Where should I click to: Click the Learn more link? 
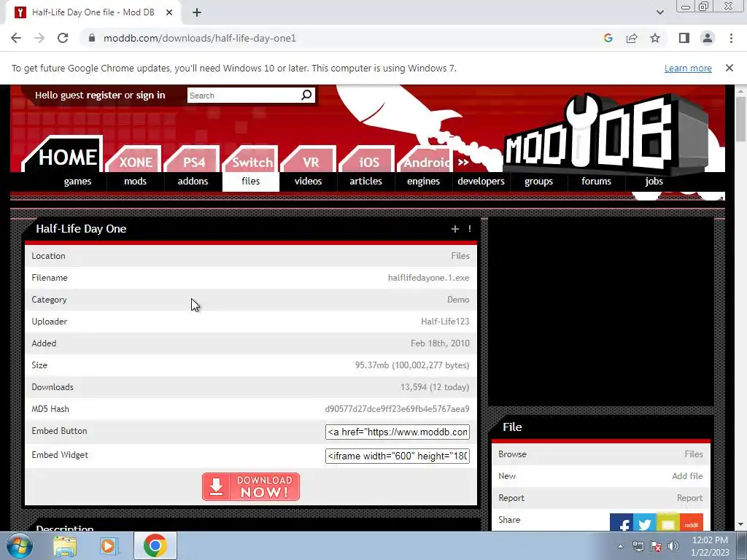[x=688, y=69]
